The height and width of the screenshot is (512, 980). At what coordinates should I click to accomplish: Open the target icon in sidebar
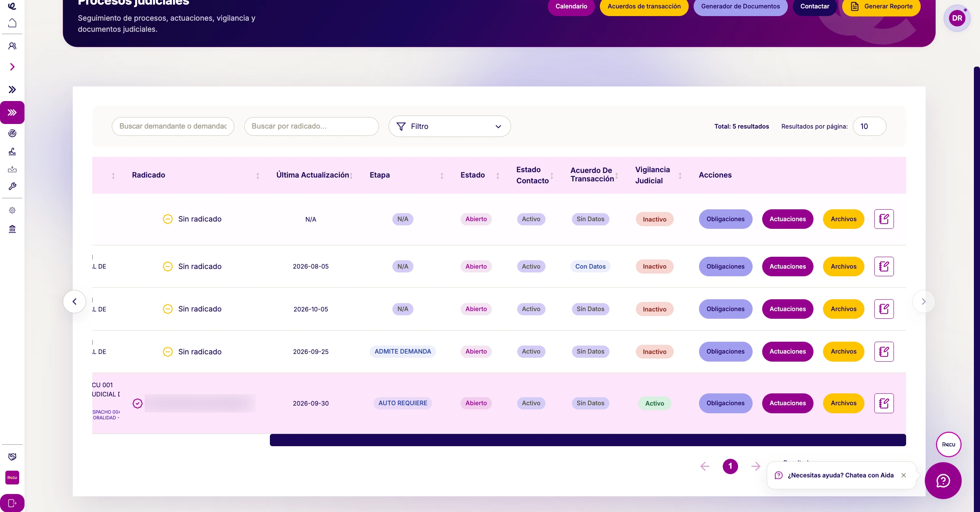(x=12, y=133)
